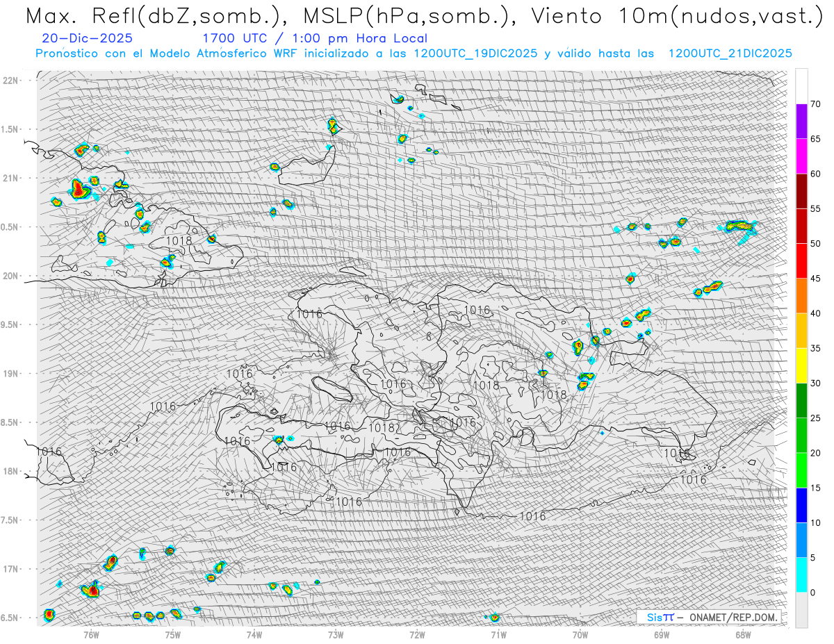Choose the bright red 45–50 dBZ colorbar segment
The width and height of the screenshot is (834, 644).
pos(801,261)
